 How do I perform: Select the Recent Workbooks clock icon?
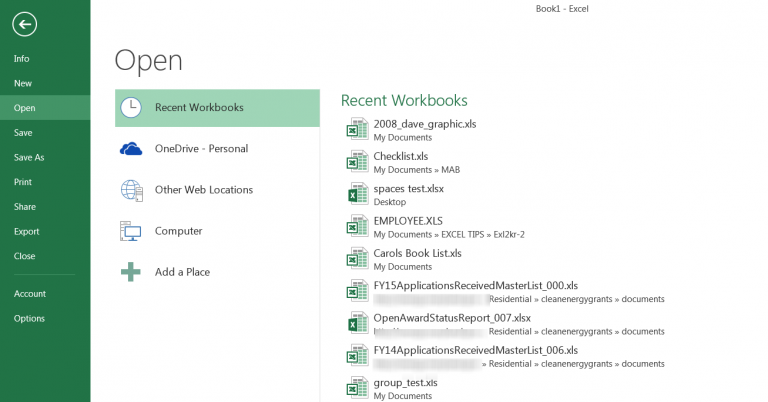(x=131, y=108)
